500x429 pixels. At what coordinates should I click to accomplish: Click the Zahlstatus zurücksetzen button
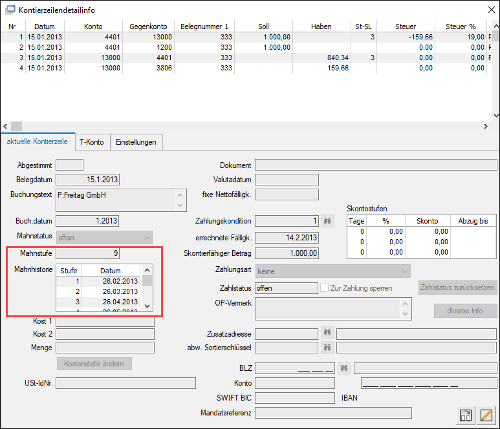tap(457, 287)
